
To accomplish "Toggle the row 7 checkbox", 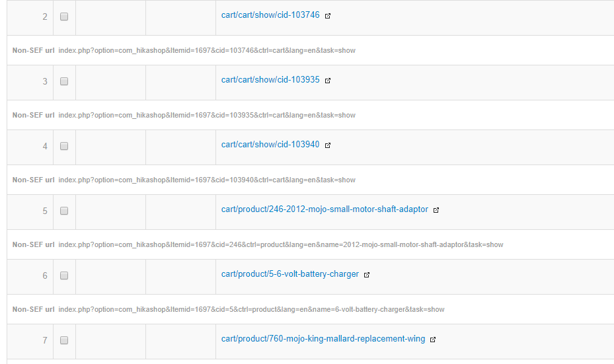I will point(64,340).
